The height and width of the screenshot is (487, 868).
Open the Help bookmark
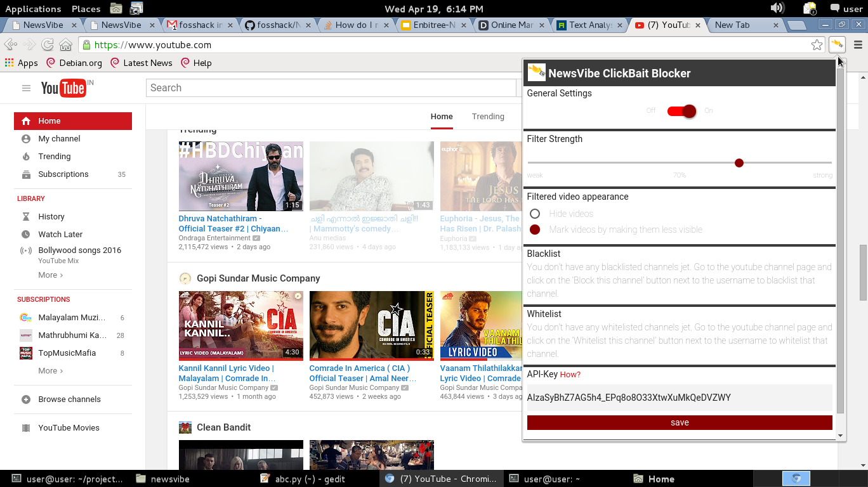pyautogui.click(x=195, y=63)
